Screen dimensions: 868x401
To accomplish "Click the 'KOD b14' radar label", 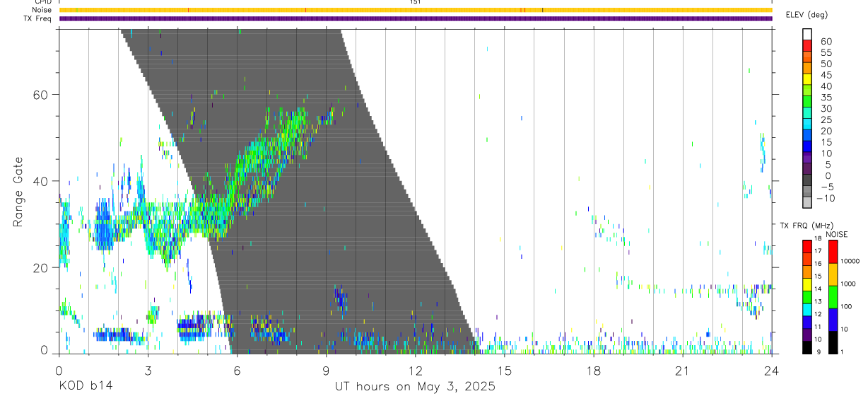I will 86,387.
